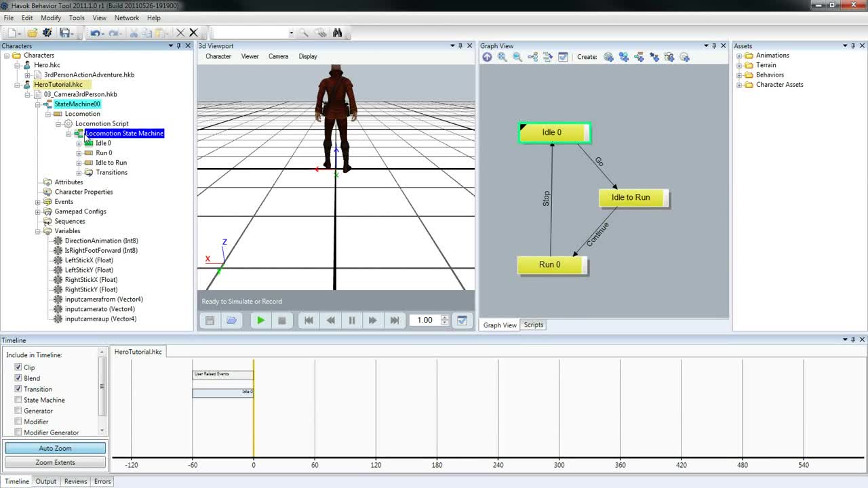
Task: Click the first Create node icon
Action: point(608,57)
